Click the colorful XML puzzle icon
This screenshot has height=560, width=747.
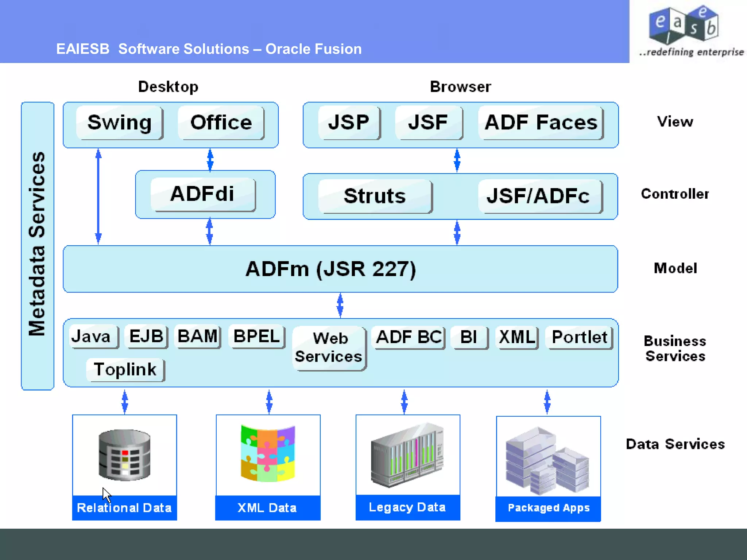268,454
